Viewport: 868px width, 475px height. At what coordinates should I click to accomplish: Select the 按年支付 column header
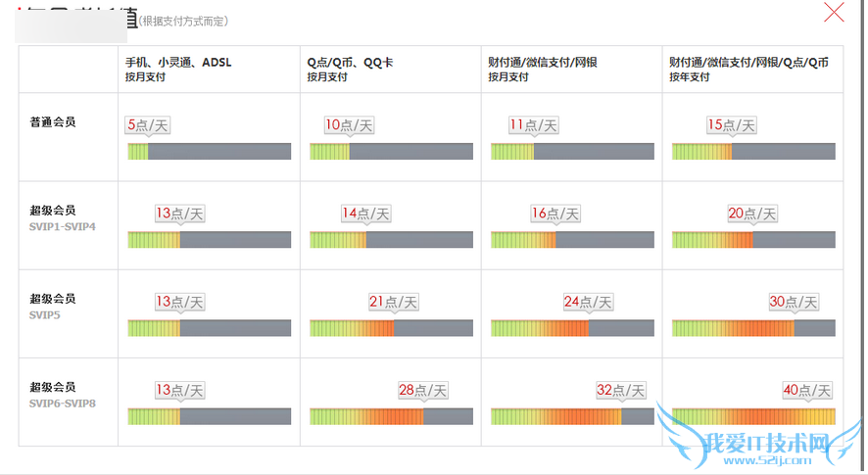[x=748, y=69]
